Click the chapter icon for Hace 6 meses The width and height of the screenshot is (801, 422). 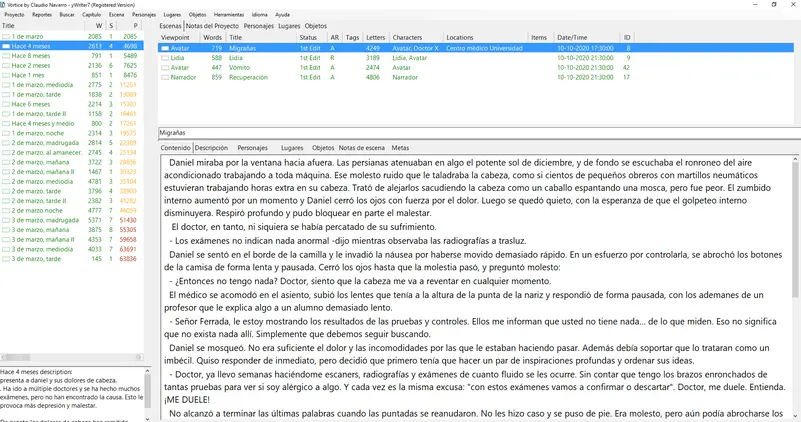click(x=6, y=105)
